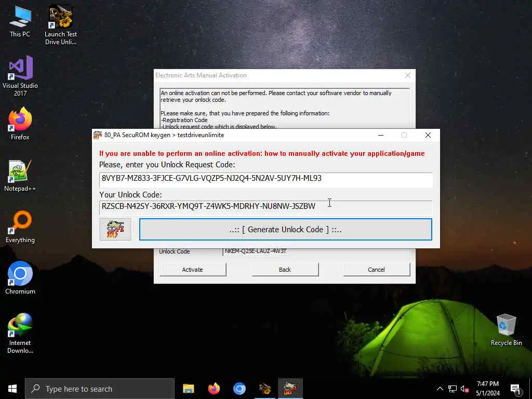Select the Chromium desktop shortcut

point(20,278)
